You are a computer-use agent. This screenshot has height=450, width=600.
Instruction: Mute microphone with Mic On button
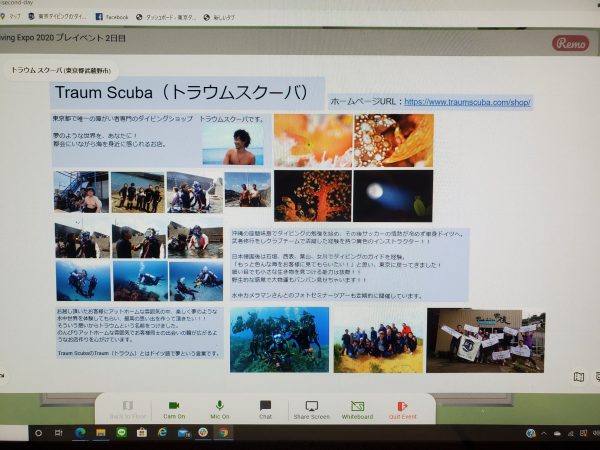(220, 409)
